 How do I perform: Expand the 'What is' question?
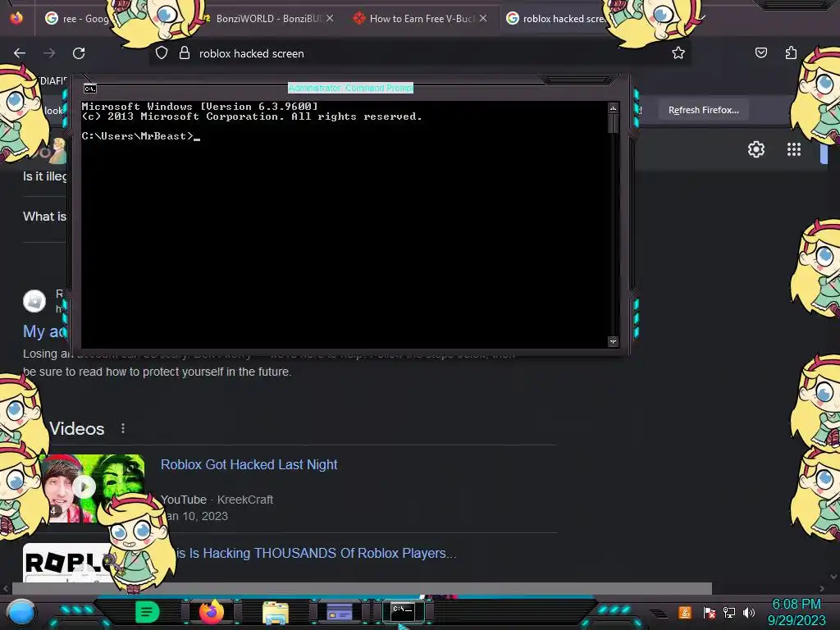click(44, 217)
